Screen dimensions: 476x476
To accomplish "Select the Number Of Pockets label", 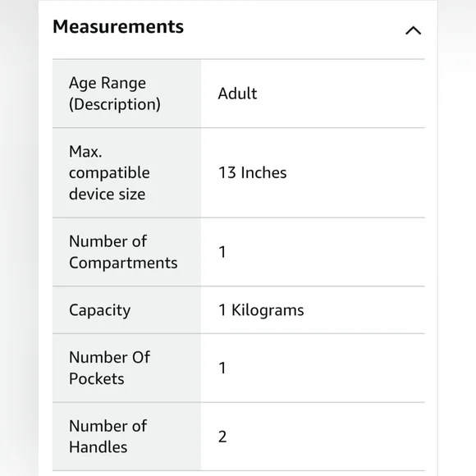I will tap(109, 368).
